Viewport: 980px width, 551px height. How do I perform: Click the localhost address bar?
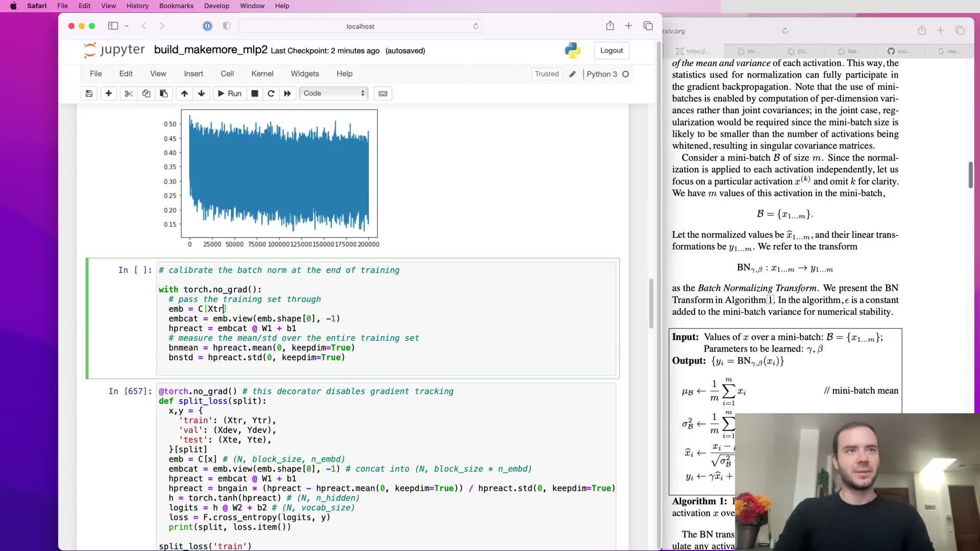(360, 27)
